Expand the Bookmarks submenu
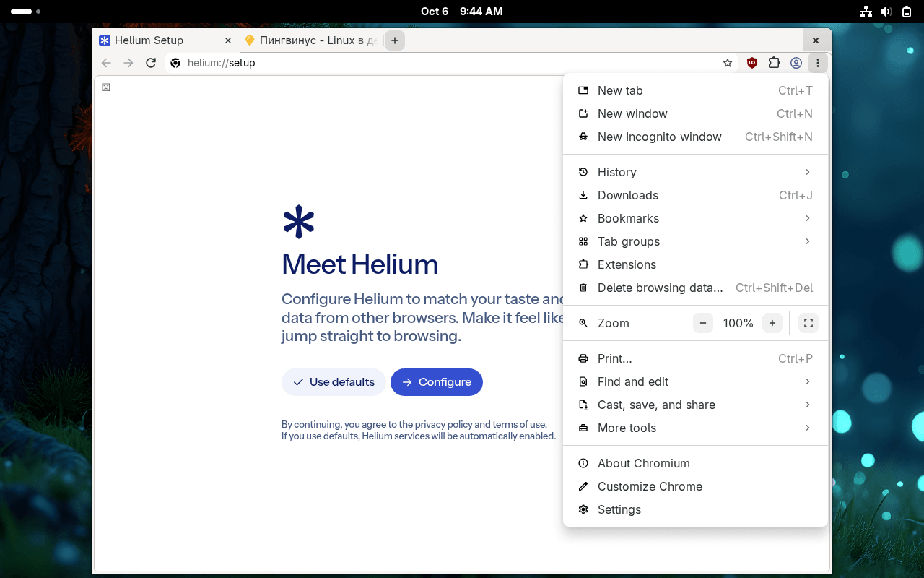 [695, 218]
